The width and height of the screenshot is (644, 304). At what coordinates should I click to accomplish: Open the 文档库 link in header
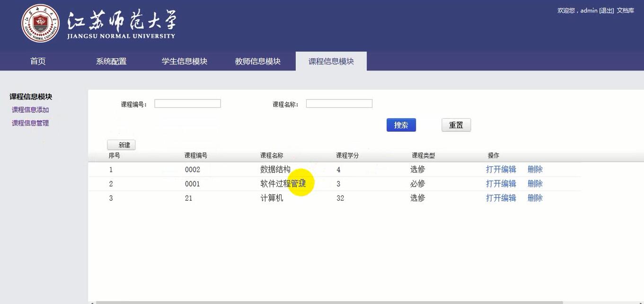pyautogui.click(x=625, y=10)
